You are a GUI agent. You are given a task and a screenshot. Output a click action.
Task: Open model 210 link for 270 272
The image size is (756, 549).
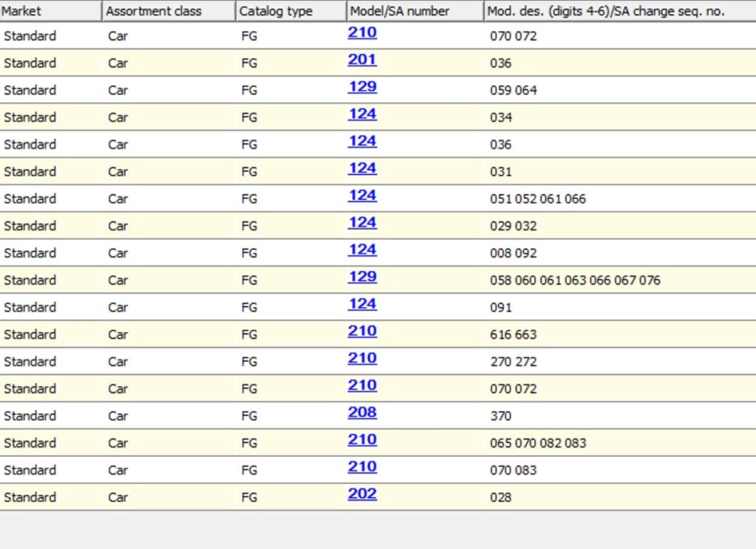[362, 358]
